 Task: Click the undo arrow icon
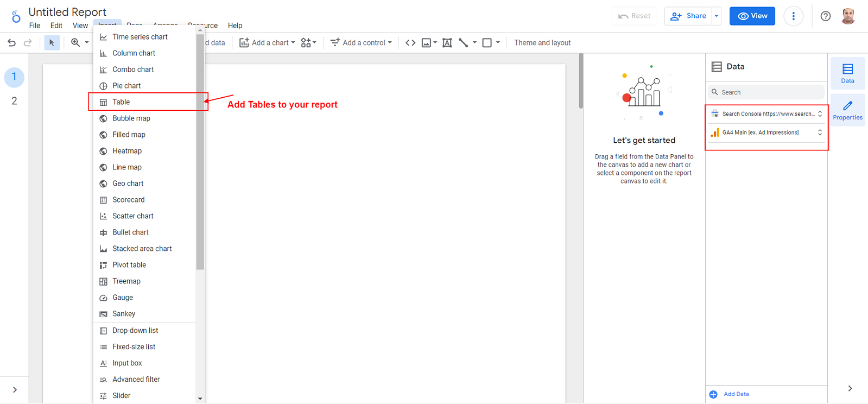pos(11,43)
